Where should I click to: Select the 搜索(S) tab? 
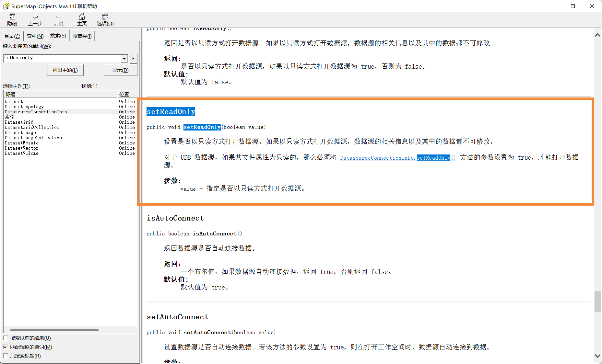58,36
